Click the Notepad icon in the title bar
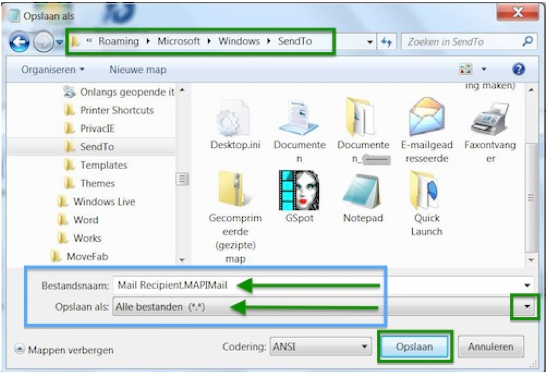The width and height of the screenshot is (546, 372). tap(14, 16)
